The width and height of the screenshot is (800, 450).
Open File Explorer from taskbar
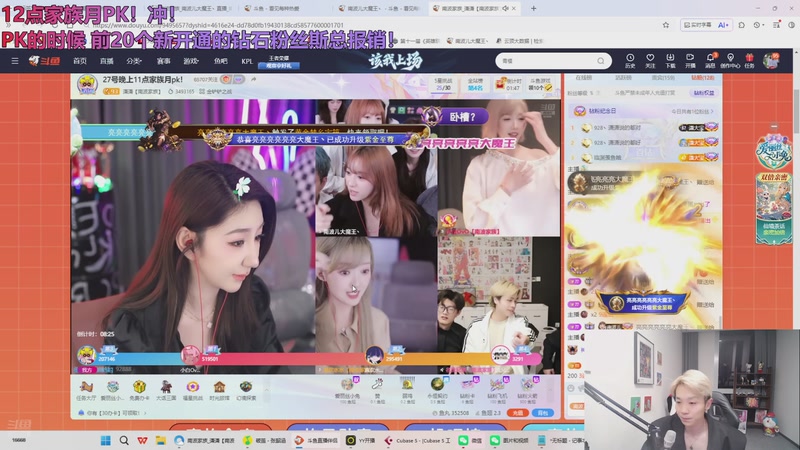[x=161, y=440]
